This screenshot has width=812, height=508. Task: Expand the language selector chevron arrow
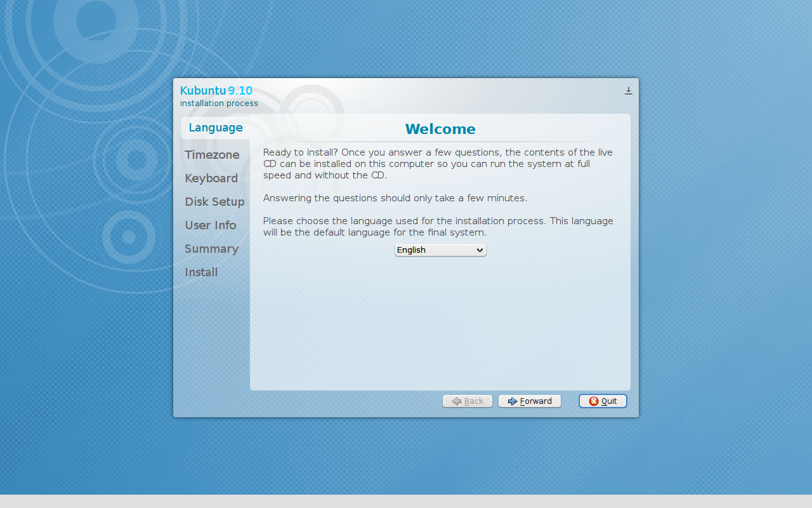coord(479,250)
